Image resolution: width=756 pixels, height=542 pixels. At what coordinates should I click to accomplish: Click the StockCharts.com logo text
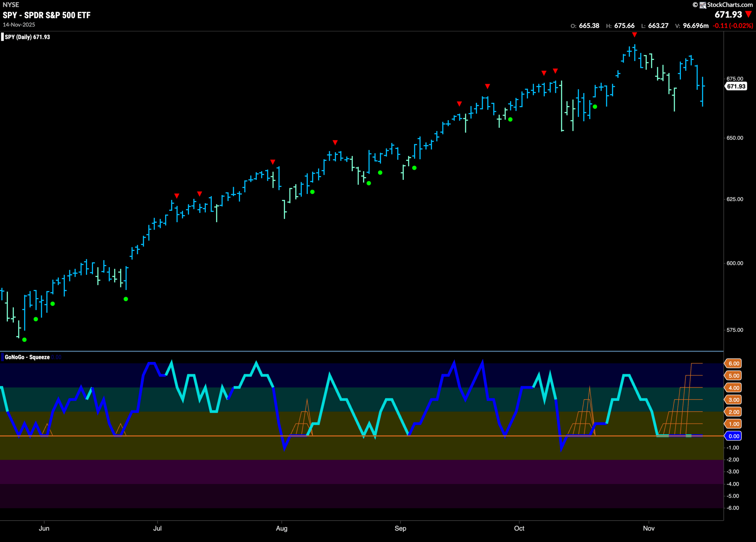click(730, 5)
